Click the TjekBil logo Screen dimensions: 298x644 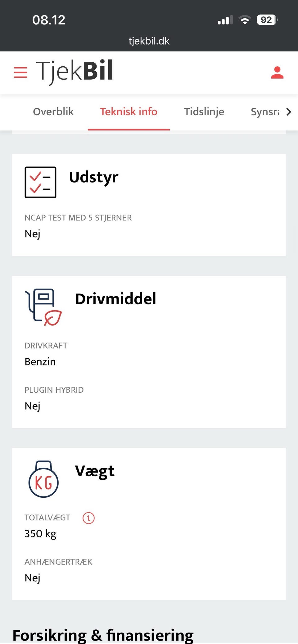point(74,71)
